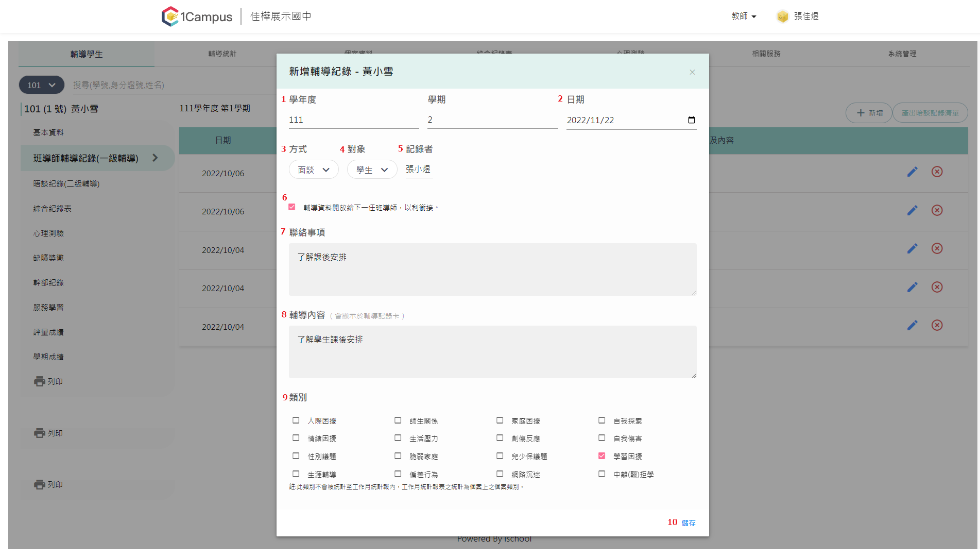Delete the first 2022/10/04 record
This screenshot has width=980, height=557.
pyautogui.click(x=937, y=248)
